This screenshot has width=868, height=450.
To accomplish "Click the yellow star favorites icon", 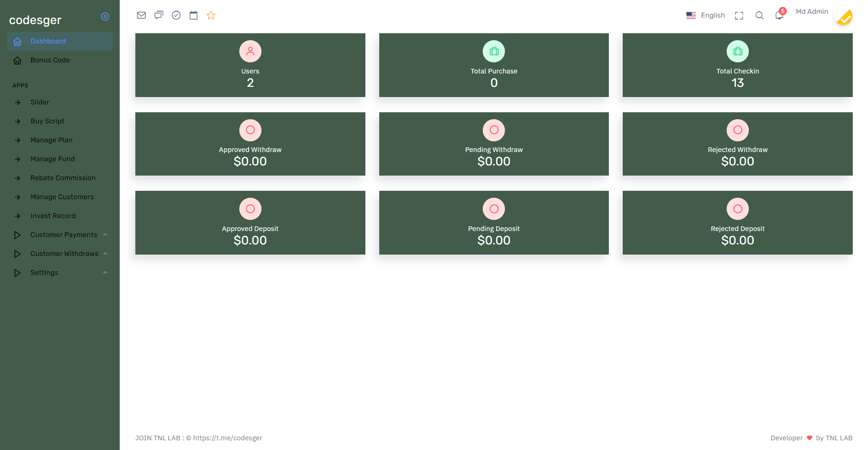I will click(x=211, y=15).
